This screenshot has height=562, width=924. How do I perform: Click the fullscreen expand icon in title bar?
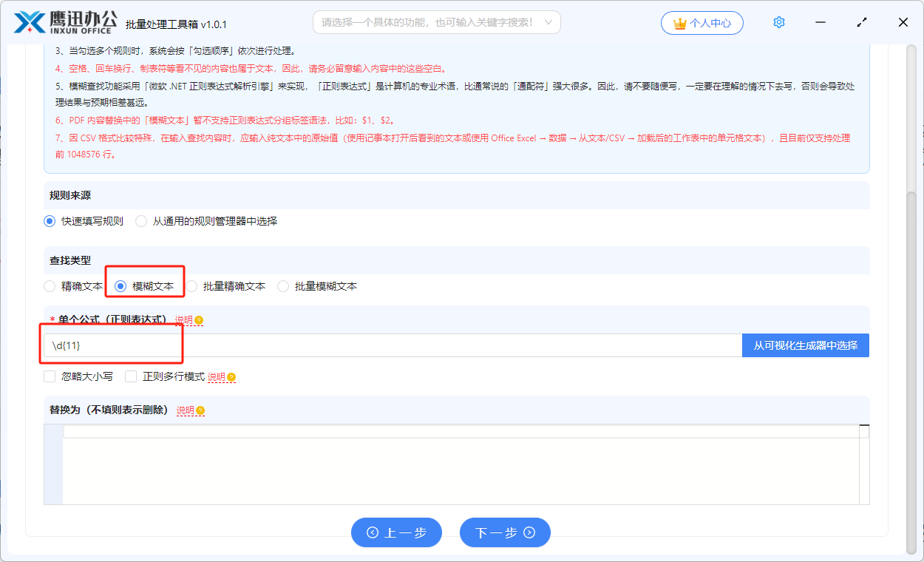[x=861, y=22]
